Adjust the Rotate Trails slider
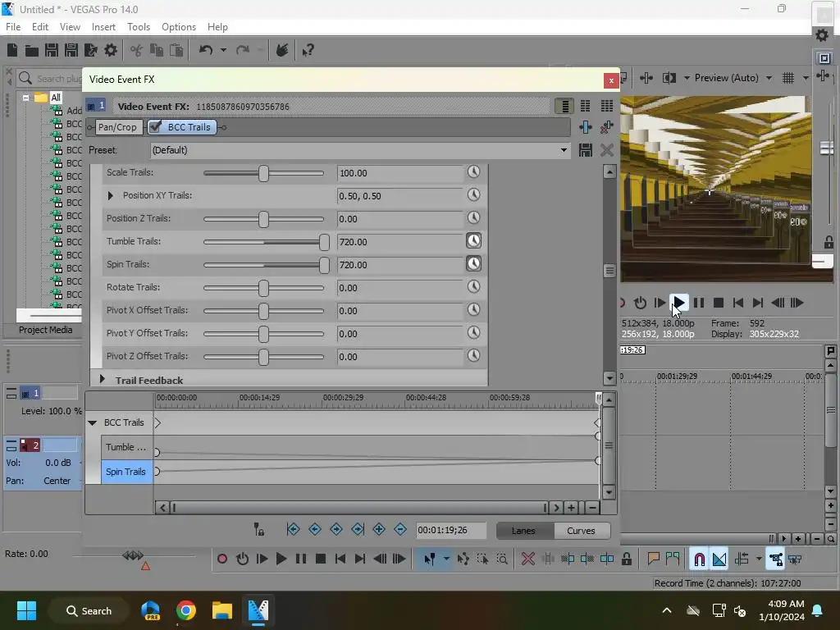 coord(263,288)
